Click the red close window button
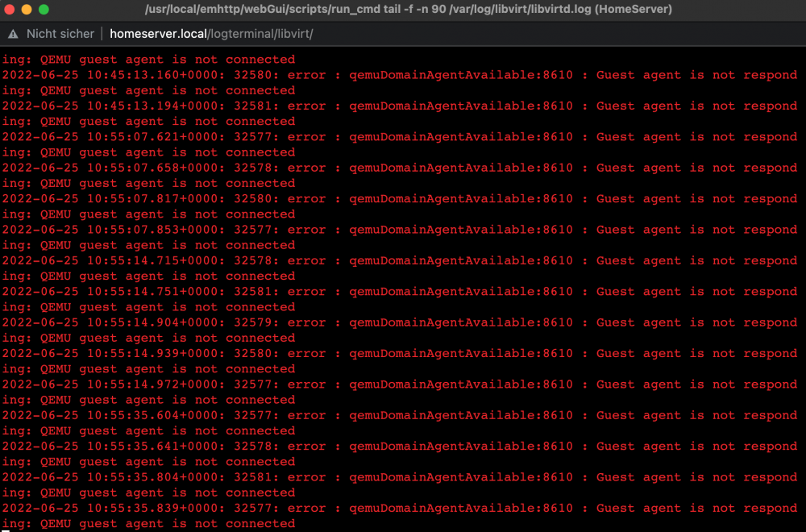This screenshot has width=806, height=532. point(9,9)
